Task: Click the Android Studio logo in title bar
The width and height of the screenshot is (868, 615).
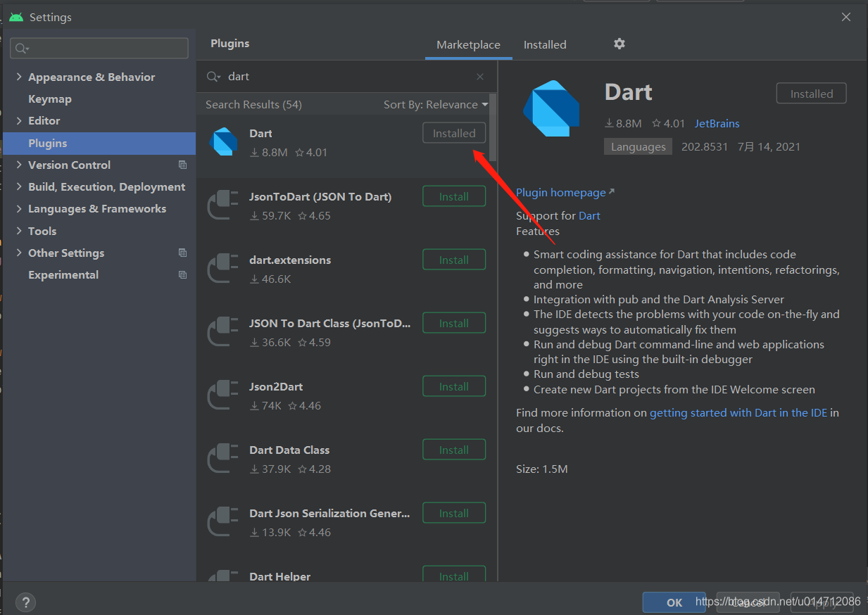Action: [16, 17]
